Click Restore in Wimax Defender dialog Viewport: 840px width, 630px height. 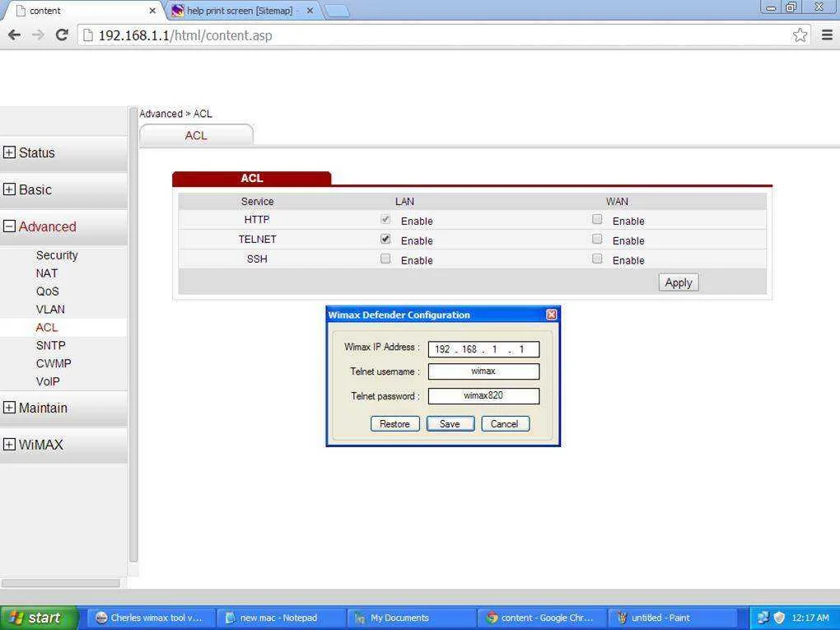tap(394, 424)
